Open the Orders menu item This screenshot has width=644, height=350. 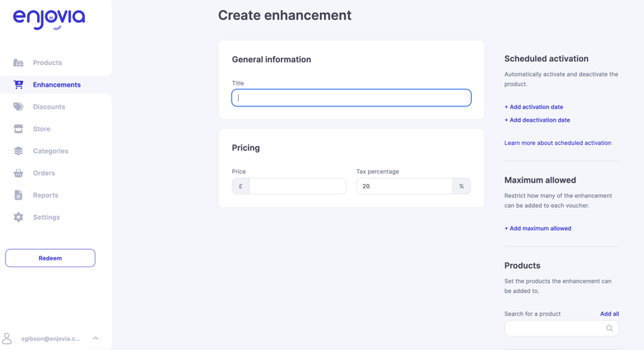[x=43, y=173]
